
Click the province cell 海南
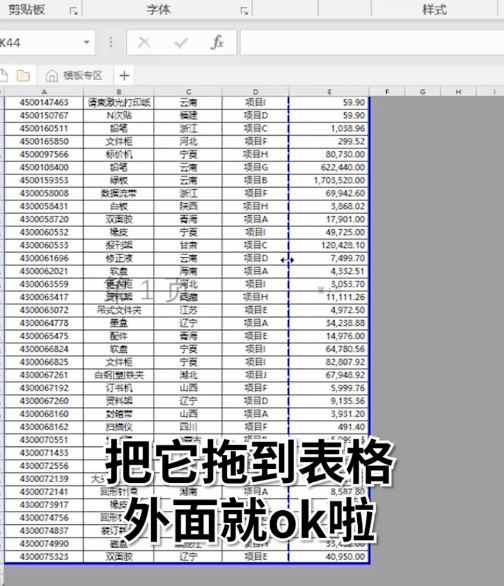[188, 271]
